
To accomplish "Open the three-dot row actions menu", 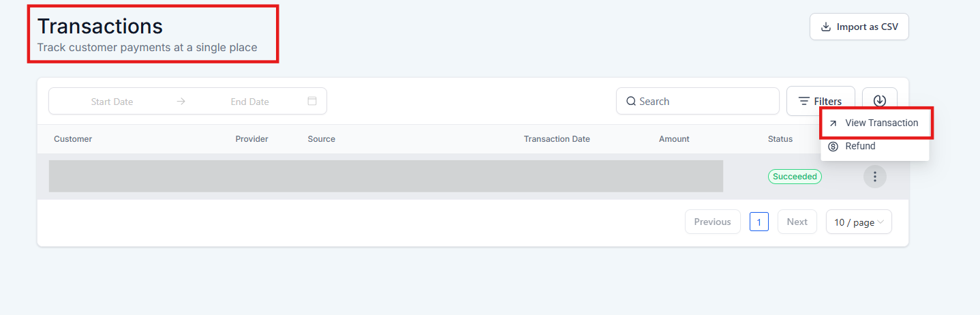I will click(x=875, y=177).
